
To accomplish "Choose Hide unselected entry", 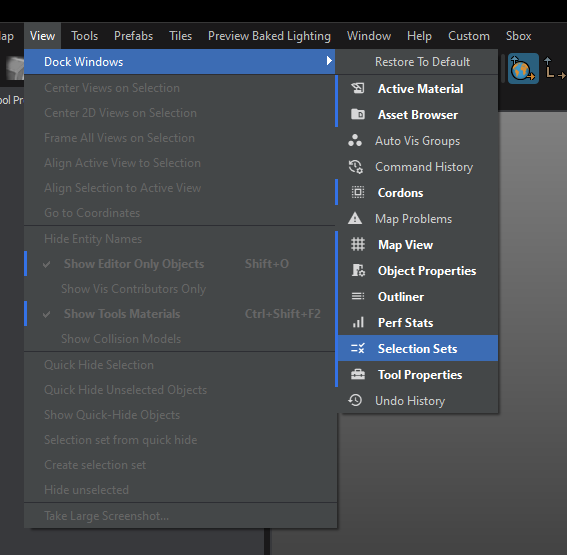I will (x=180, y=490).
